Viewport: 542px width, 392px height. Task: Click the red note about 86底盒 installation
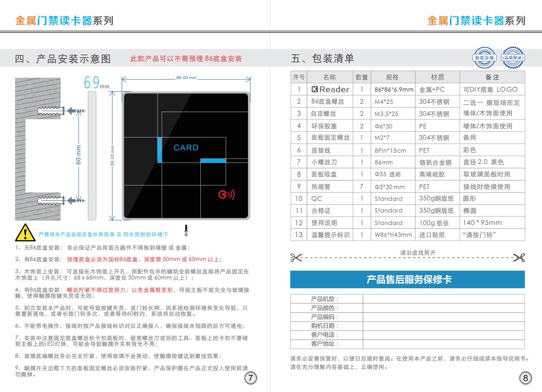click(186, 59)
